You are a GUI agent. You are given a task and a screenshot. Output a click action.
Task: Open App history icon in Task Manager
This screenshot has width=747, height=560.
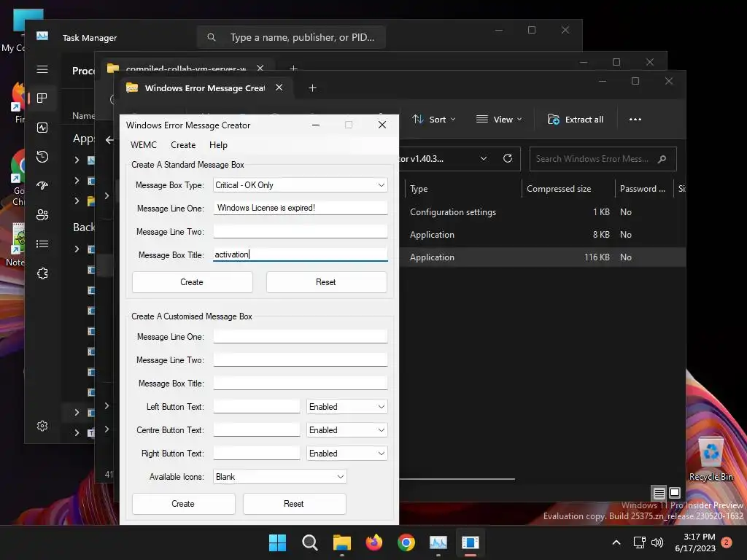pos(42,157)
